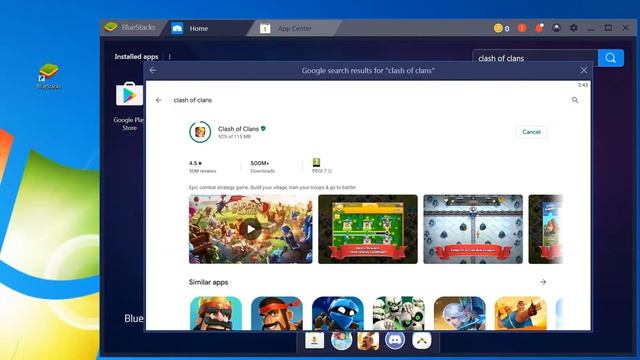Switch to the App Center tab
Viewport: 640px width, 360px height.
(295, 28)
